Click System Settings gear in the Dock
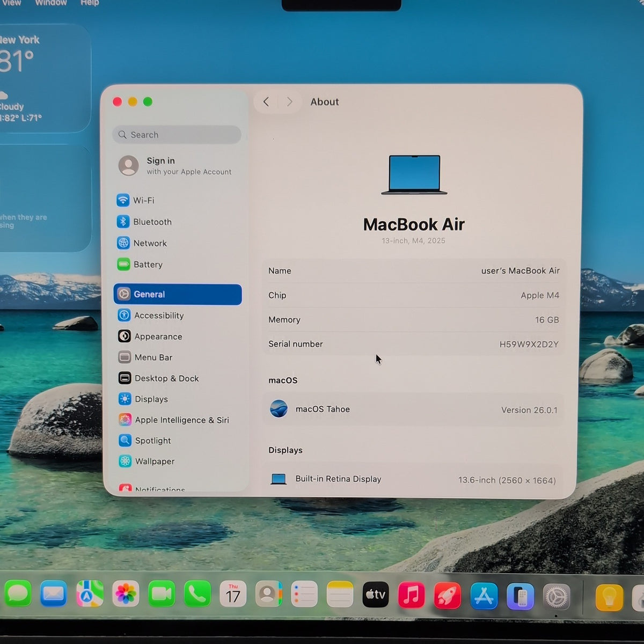Viewport: 644px width, 644px height. coord(557,597)
